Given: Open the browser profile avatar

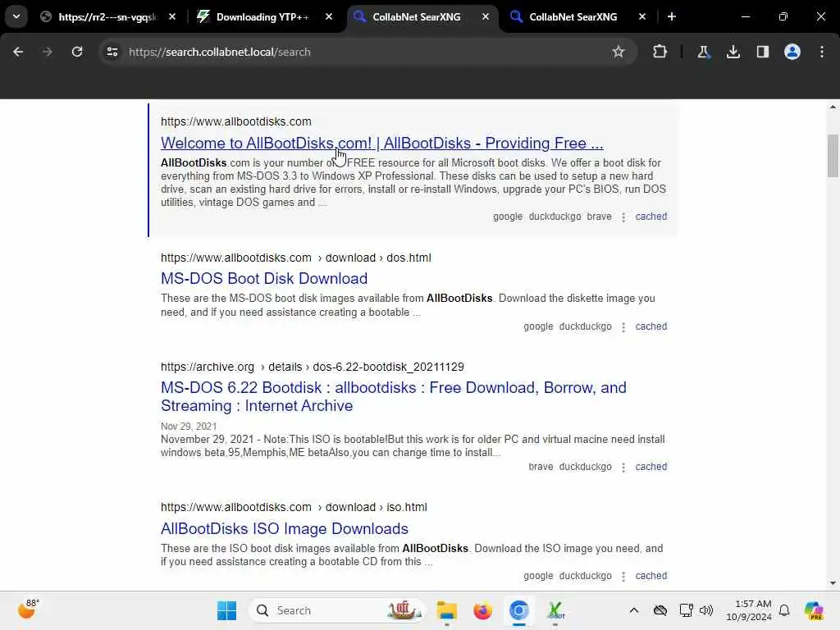Looking at the screenshot, I should 792,52.
